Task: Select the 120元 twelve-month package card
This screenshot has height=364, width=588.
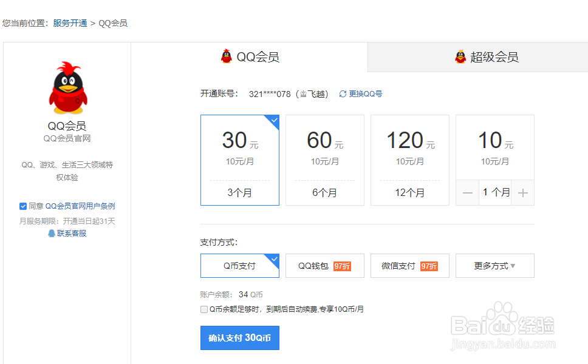Action: 410,160
